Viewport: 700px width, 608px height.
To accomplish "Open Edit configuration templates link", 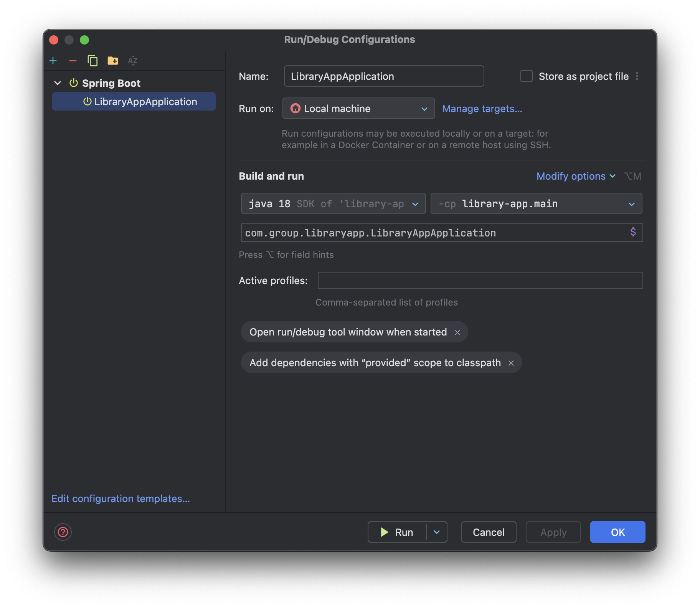I will (x=121, y=499).
